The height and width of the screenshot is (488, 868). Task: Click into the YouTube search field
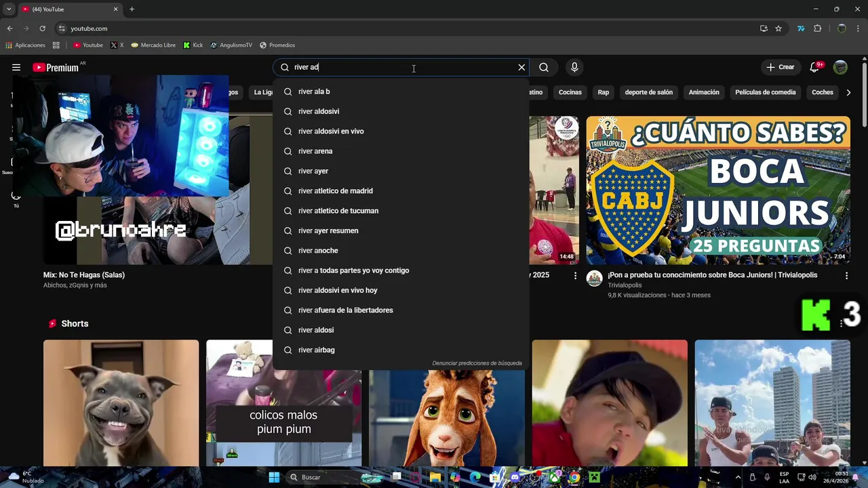tap(400, 67)
